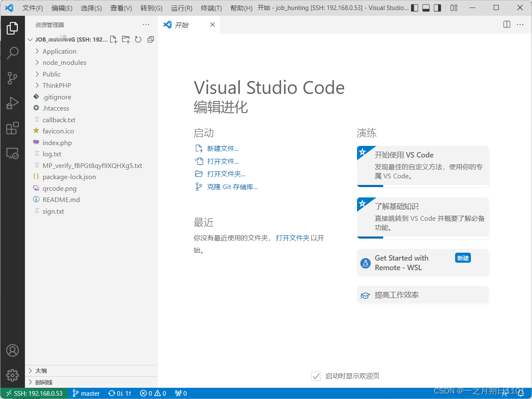Image resolution: width=532 pixels, height=399 pixels.
Task: Close the 开始 welcome tab
Action: pyautogui.click(x=212, y=25)
